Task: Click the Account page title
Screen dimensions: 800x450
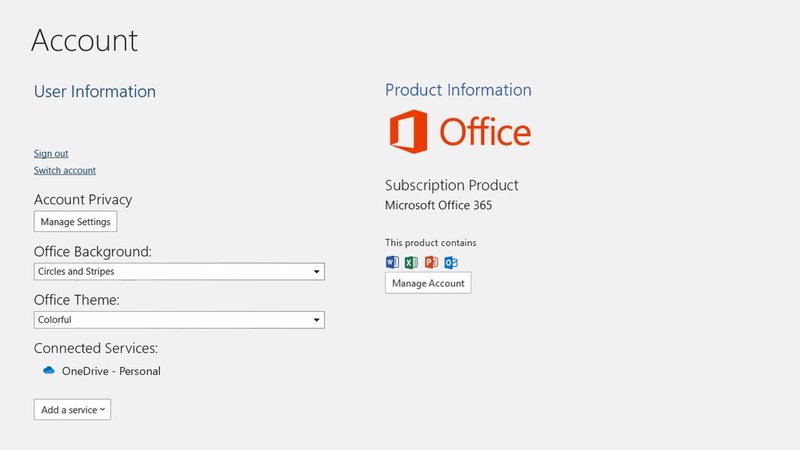Action: (x=85, y=41)
